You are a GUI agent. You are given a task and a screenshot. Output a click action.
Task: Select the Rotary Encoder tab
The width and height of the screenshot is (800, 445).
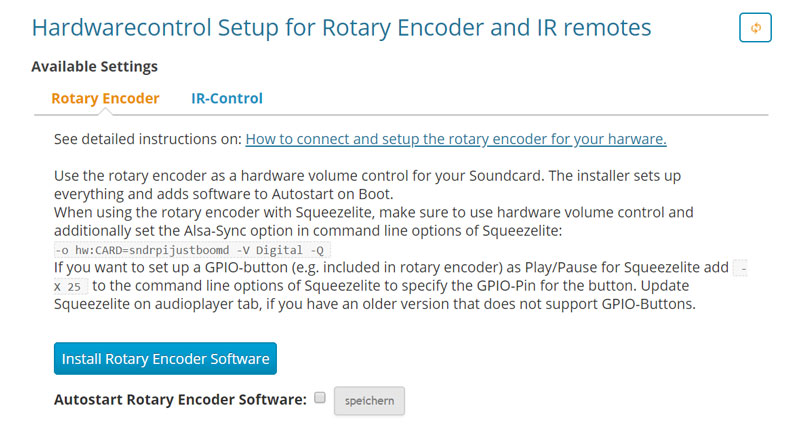pos(105,98)
